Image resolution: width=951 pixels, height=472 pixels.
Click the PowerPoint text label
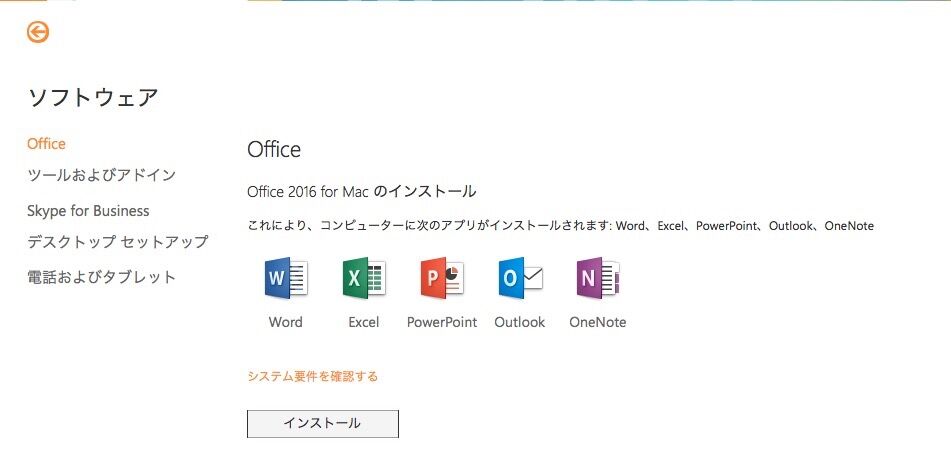coord(442,322)
